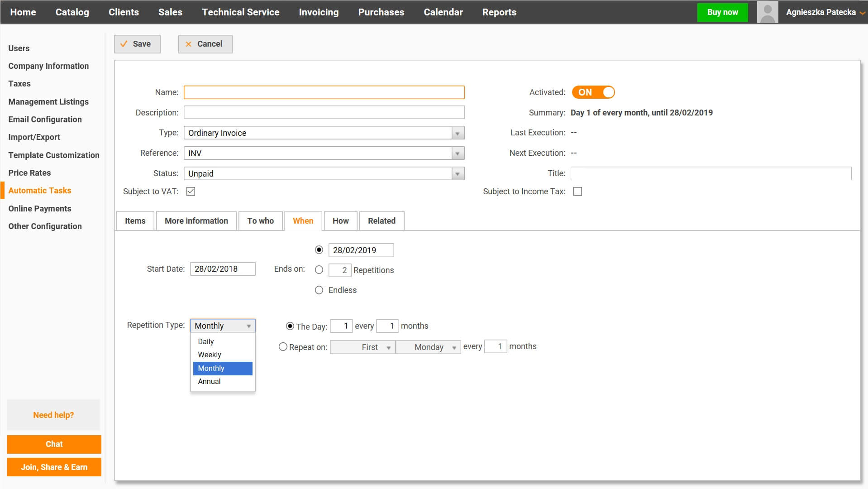This screenshot has height=489, width=868.
Task: Open Management Listings in sidebar
Action: 48,102
